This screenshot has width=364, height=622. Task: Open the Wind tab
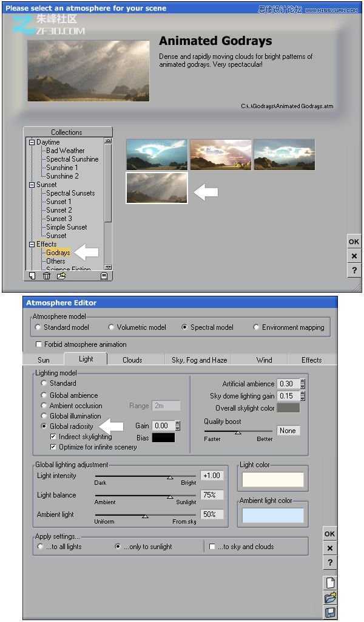click(x=264, y=360)
